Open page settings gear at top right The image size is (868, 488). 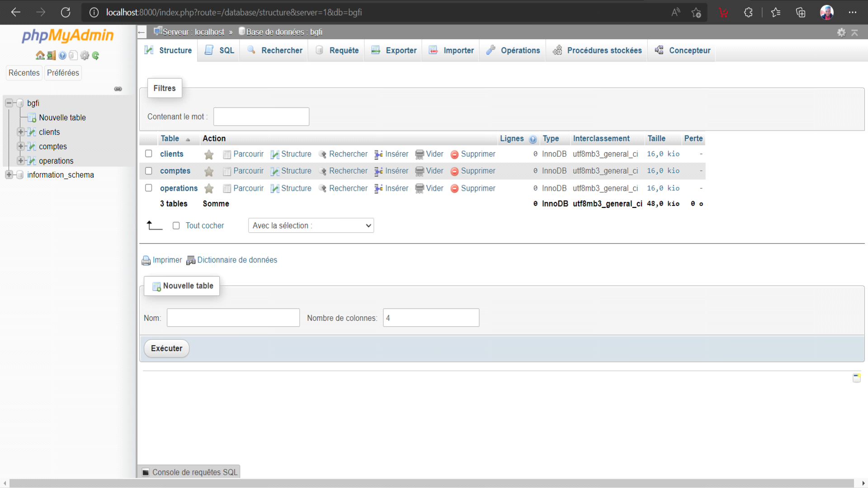[x=841, y=32]
